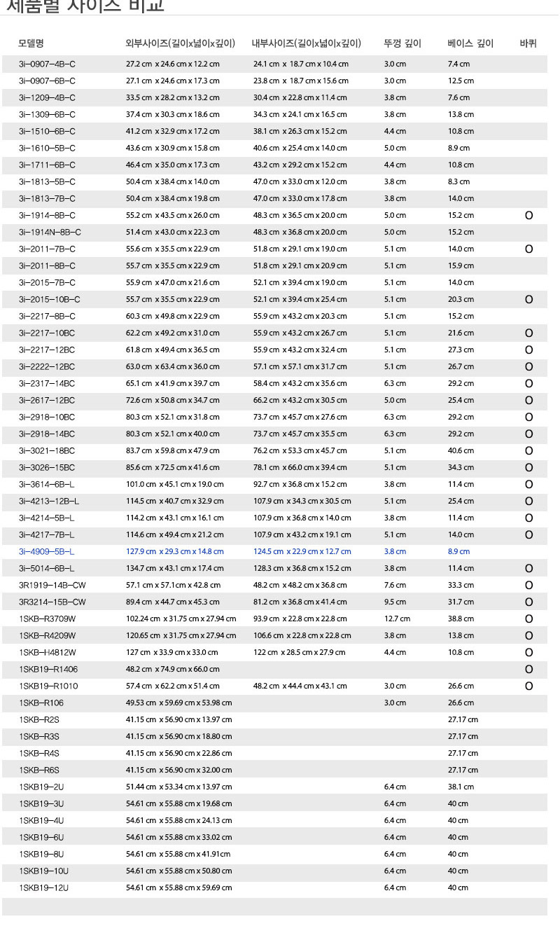560x947 pixels.
Task: Click the wheel O mark for 3i-2011-7B-C
Action: pos(528,249)
